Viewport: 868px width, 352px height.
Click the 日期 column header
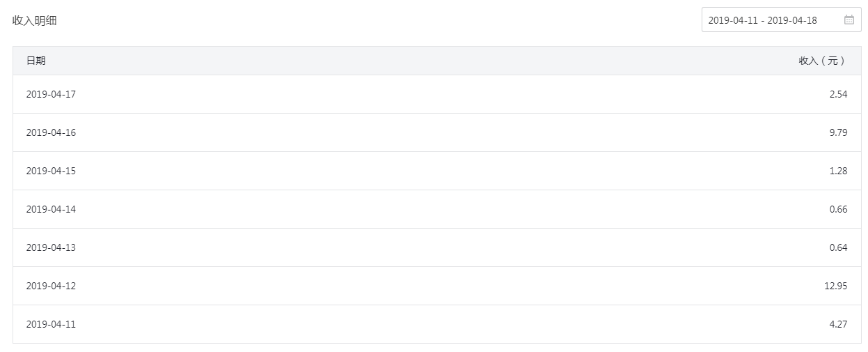(36, 61)
